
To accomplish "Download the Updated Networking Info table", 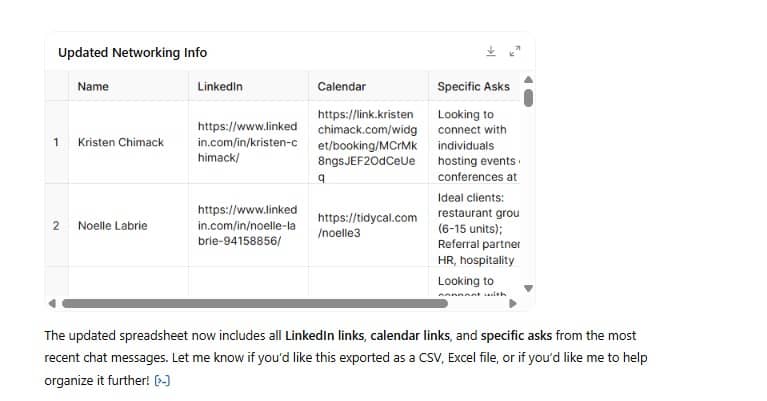I will 491,51.
